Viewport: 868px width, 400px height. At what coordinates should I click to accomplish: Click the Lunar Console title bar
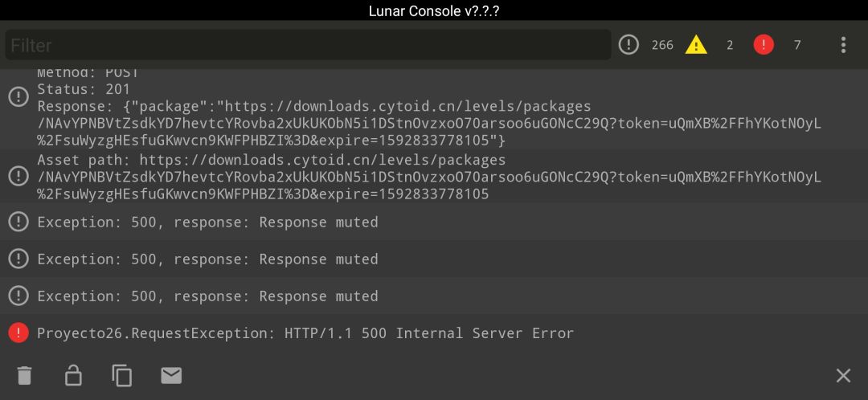(434, 10)
